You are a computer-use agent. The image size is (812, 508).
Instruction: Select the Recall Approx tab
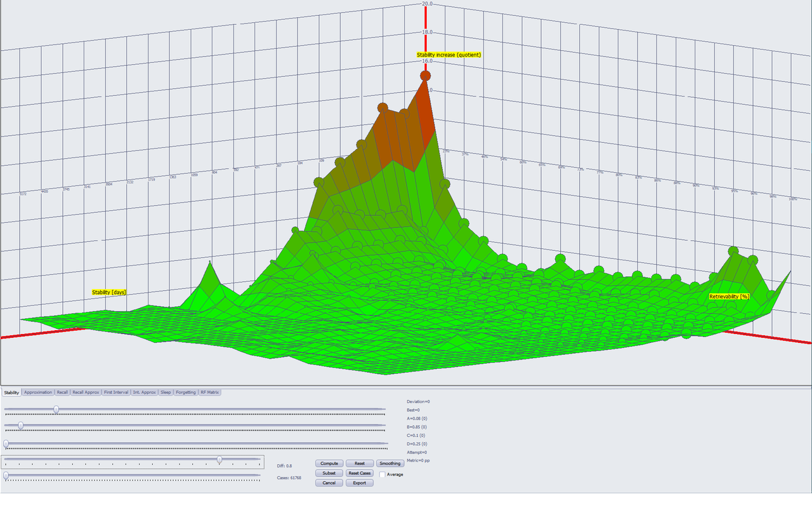86,392
